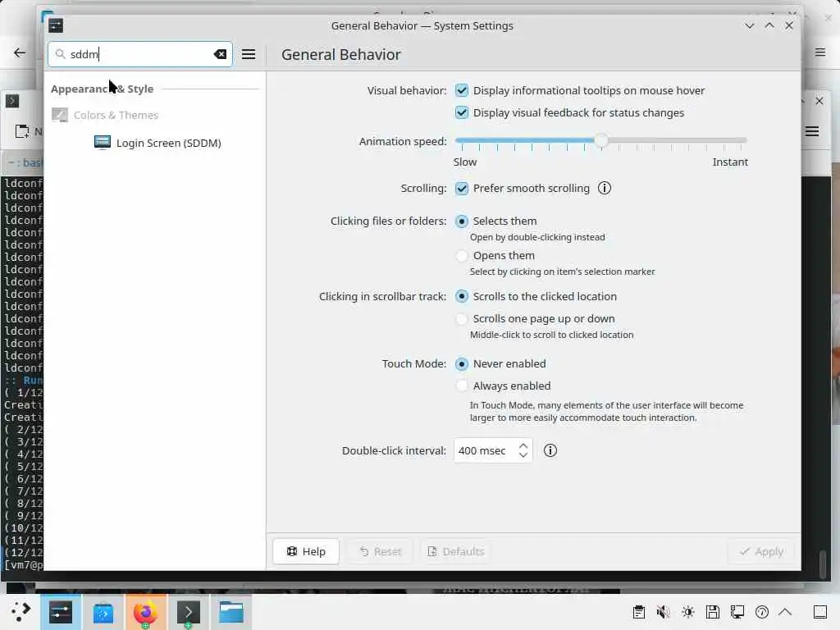Click the Animation speed slider handle
Viewport: 840px width, 630px height.
coord(601,140)
